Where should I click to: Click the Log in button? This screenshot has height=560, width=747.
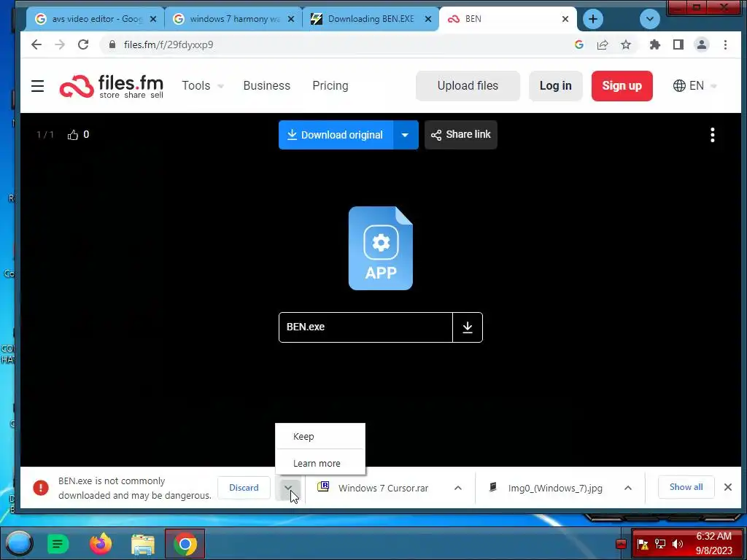pyautogui.click(x=555, y=86)
